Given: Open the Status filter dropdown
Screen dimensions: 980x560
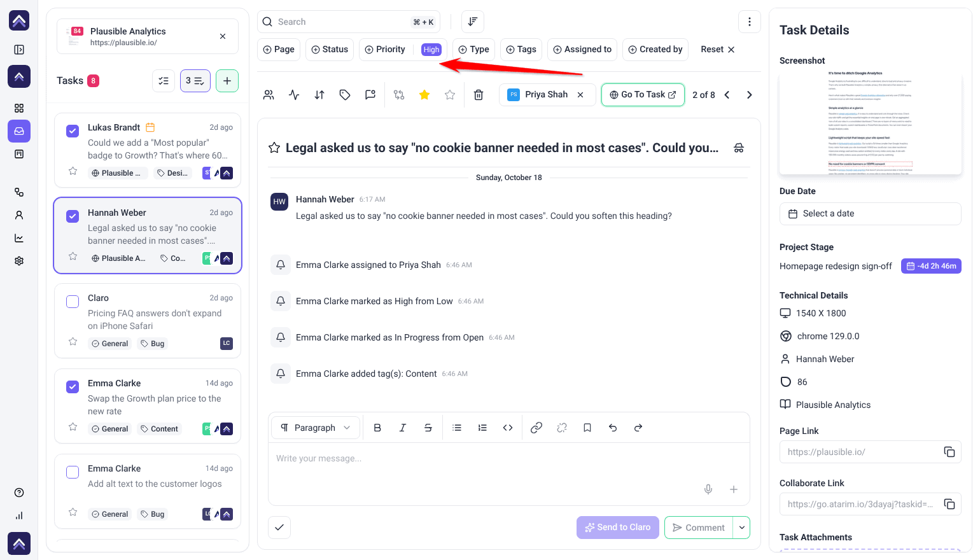Looking at the screenshot, I should click(330, 50).
